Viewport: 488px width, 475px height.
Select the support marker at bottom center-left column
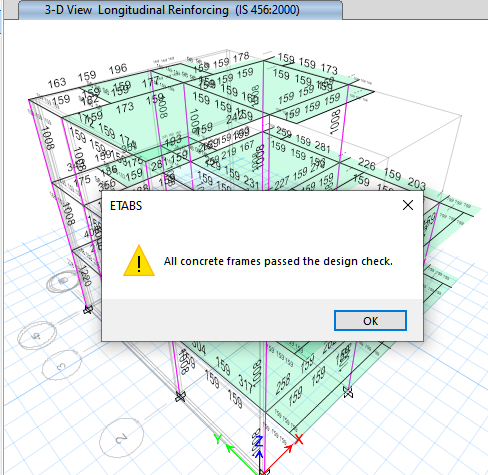click(180, 397)
